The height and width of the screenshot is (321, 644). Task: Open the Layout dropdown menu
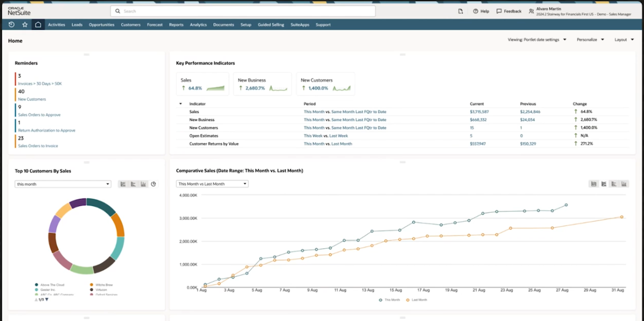[624, 40]
